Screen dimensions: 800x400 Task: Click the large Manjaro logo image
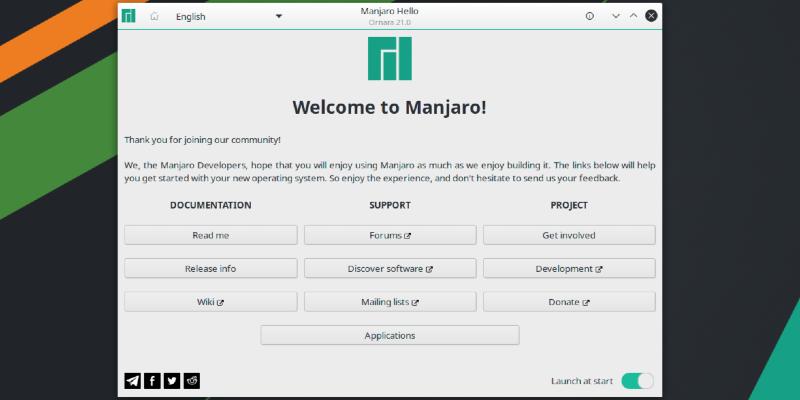coord(389,59)
